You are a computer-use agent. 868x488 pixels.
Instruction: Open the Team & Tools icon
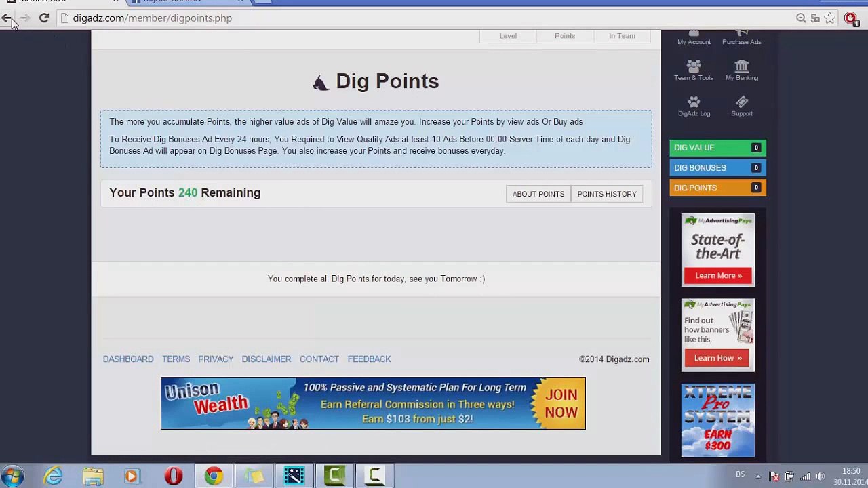pyautogui.click(x=694, y=70)
